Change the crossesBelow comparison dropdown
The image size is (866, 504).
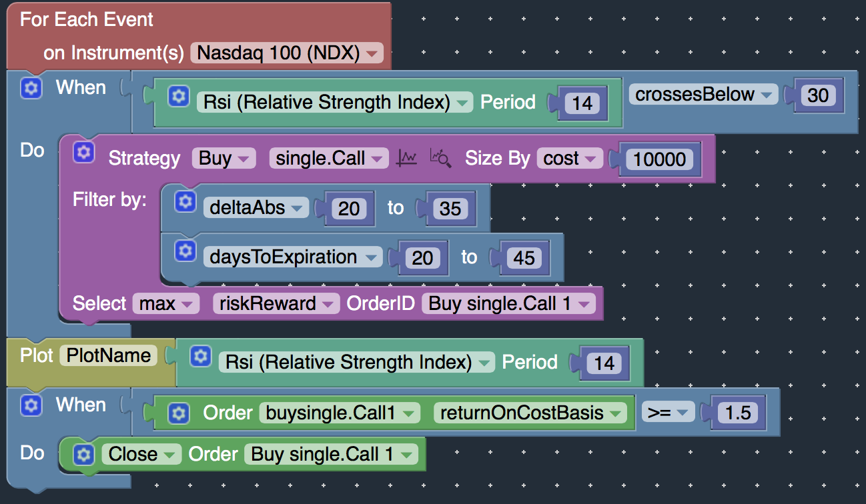click(x=704, y=94)
